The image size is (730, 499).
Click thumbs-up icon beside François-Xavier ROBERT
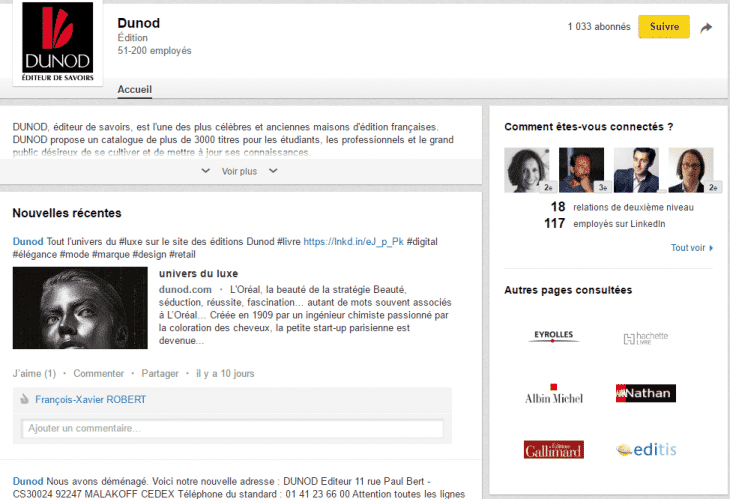click(x=24, y=399)
